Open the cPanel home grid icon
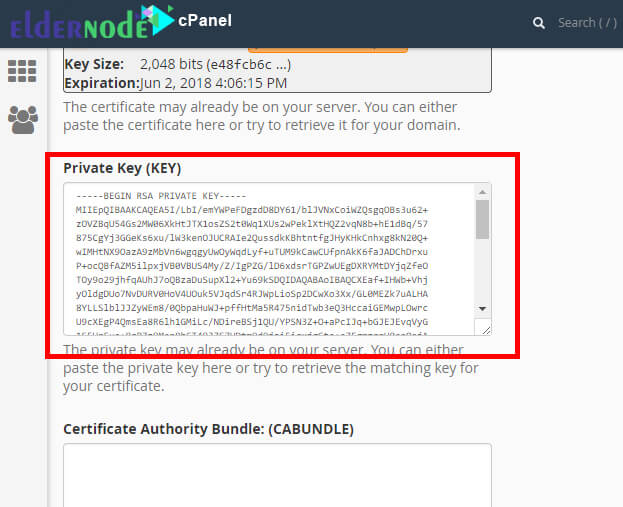 point(22,71)
